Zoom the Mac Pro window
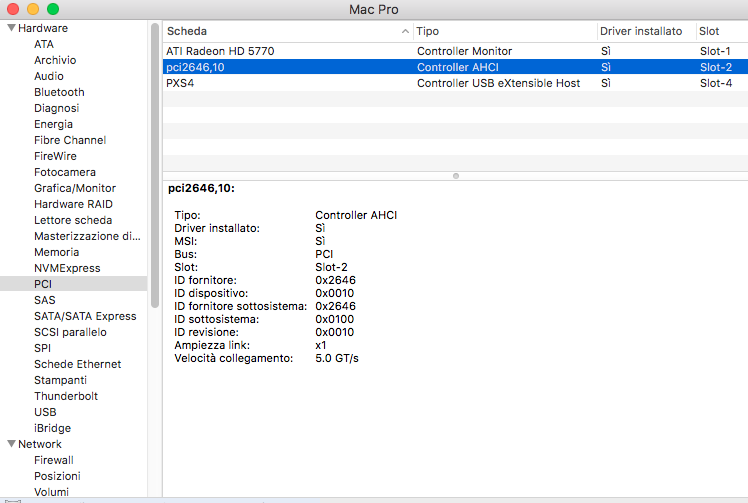Image resolution: width=748 pixels, height=503 pixels. pos(53,9)
